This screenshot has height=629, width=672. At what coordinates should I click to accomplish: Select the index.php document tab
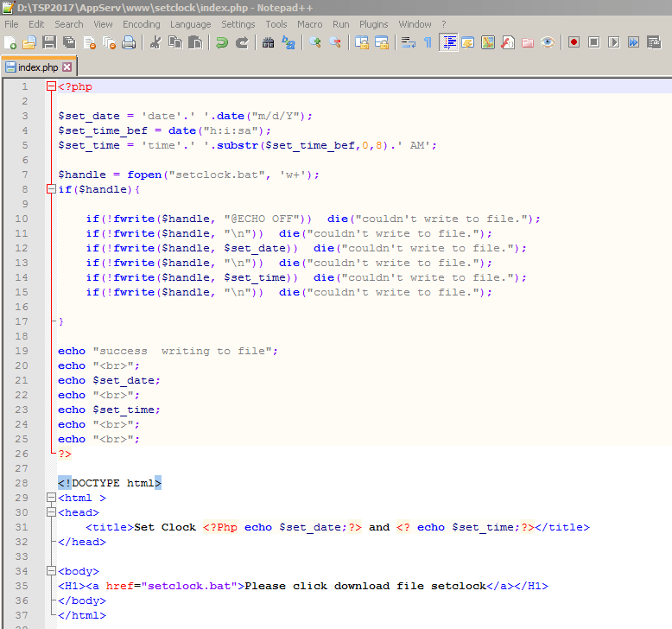tap(37, 67)
